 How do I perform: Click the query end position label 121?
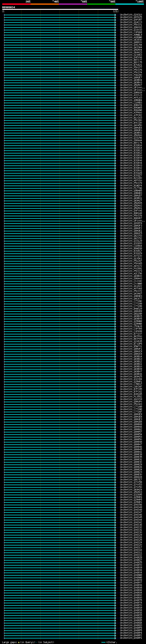[x=115, y=11]
